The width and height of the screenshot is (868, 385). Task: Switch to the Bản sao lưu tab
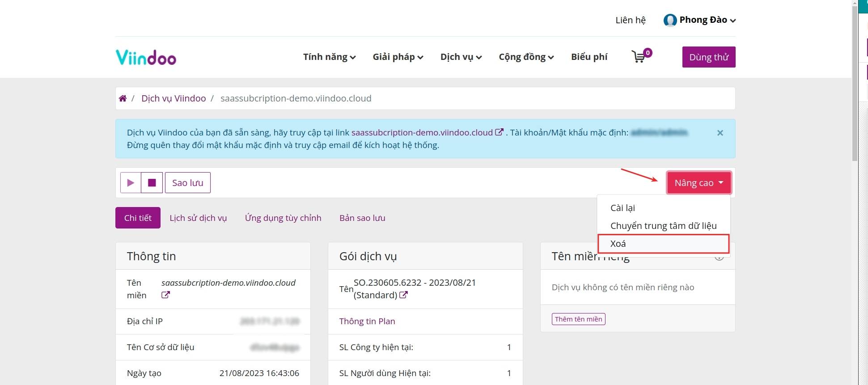362,218
